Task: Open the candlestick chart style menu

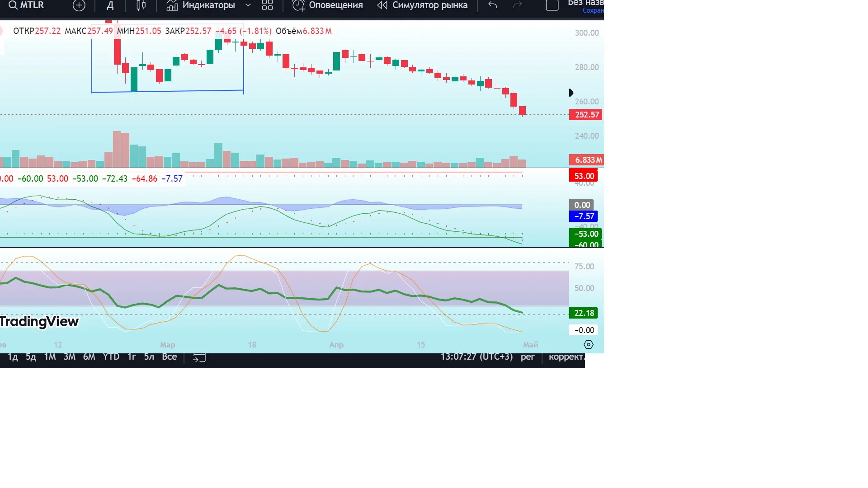Action: coord(141,5)
